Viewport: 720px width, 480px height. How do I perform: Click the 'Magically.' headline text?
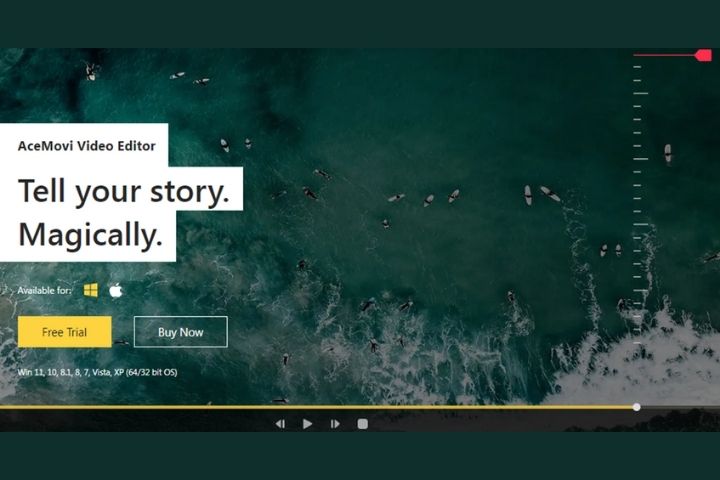point(90,234)
